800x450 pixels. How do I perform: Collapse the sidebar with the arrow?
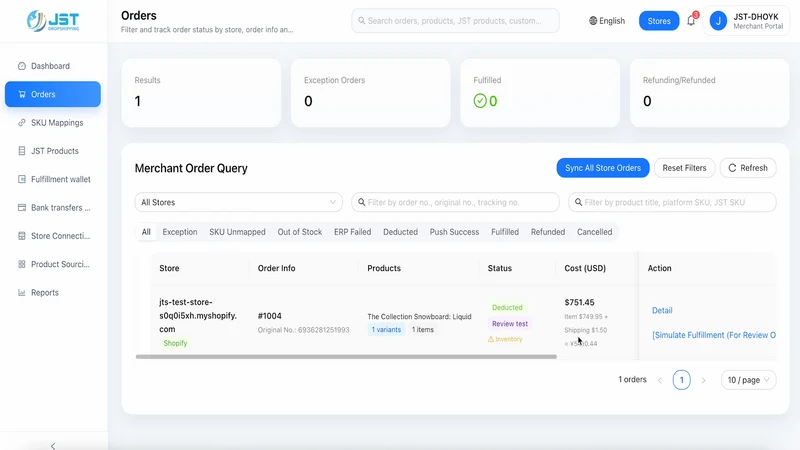[53, 446]
